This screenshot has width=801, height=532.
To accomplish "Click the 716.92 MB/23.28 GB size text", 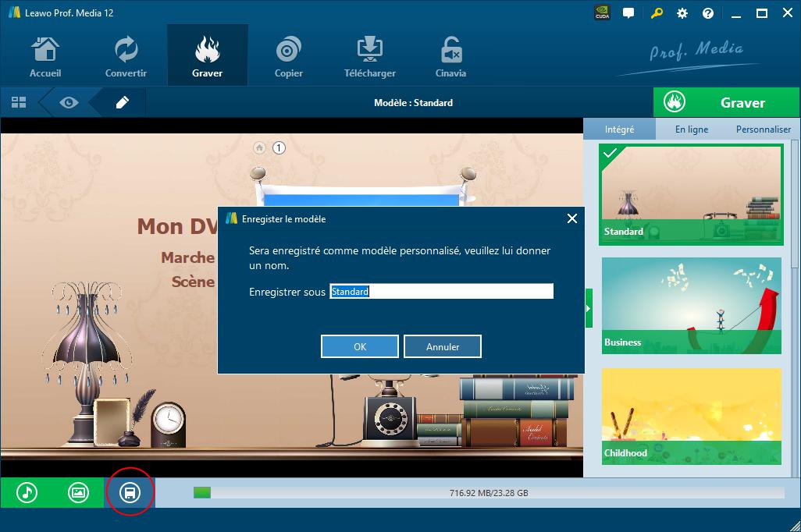I will coord(489,493).
